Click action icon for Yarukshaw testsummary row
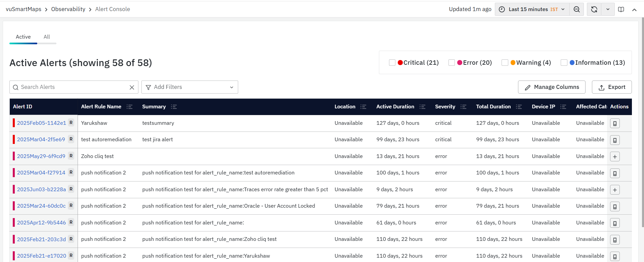The height and width of the screenshot is (262, 644). point(614,123)
